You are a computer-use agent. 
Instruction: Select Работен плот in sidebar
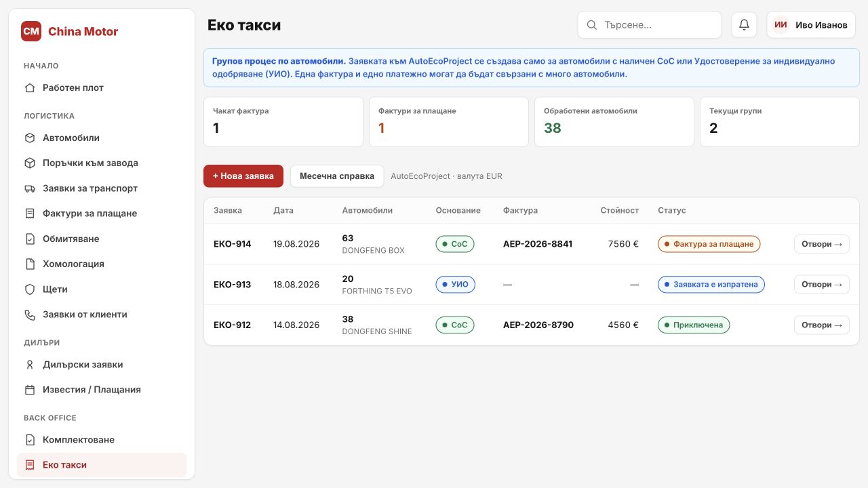[x=102, y=87]
